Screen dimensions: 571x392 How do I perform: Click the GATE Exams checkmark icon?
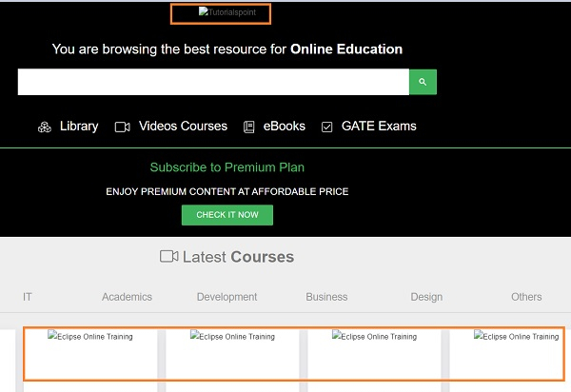326,127
